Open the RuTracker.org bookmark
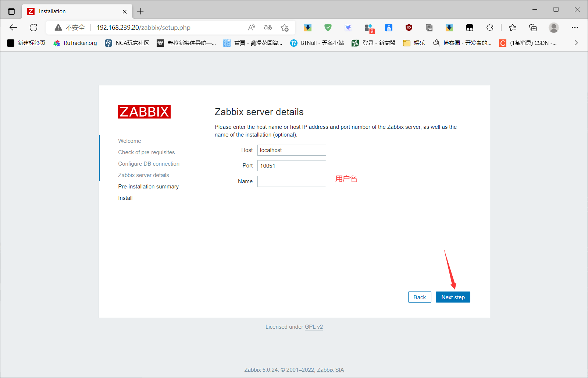588x378 pixels. (75, 43)
